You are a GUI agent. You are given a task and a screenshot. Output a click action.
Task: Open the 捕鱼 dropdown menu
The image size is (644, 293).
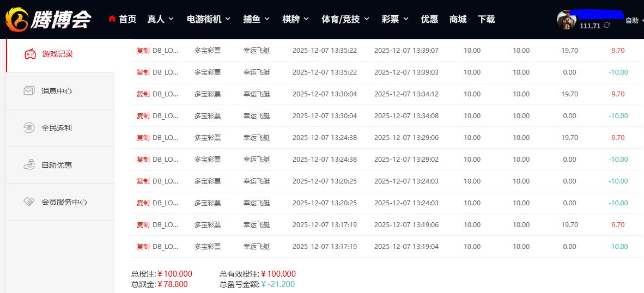(256, 19)
